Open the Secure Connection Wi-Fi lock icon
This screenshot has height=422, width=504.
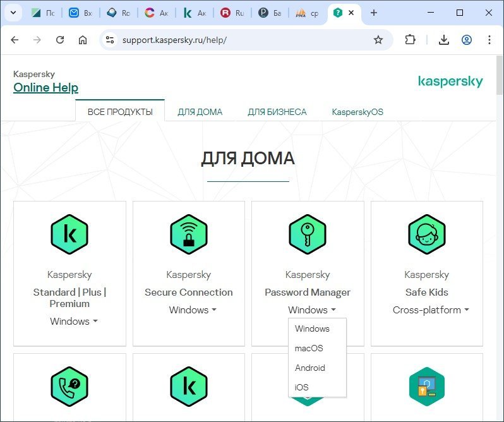coord(189,234)
